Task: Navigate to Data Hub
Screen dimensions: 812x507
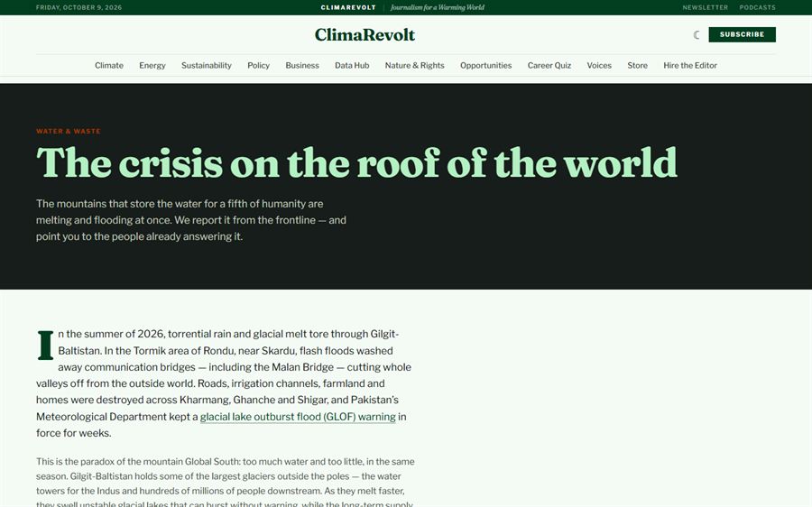Action: tap(352, 65)
